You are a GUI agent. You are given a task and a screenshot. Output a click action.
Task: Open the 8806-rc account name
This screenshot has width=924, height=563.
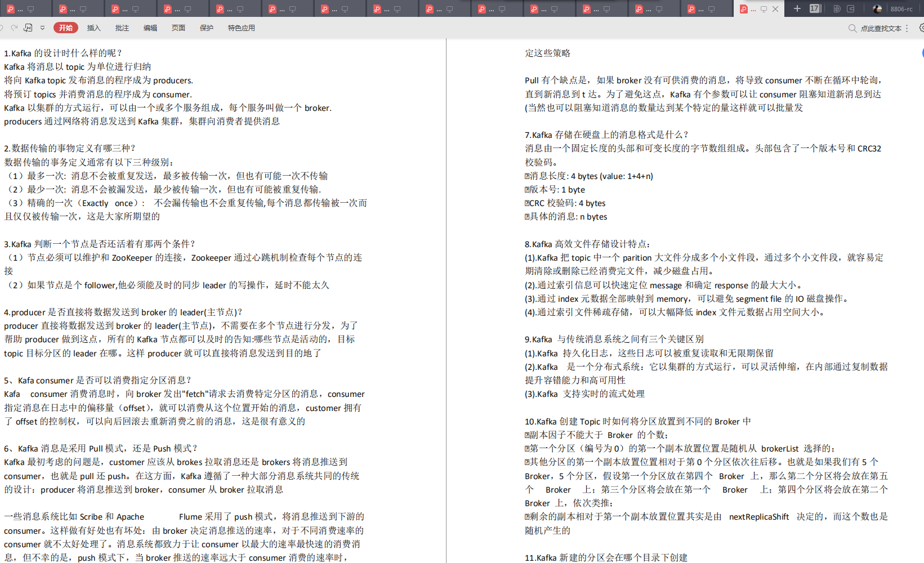[901, 9]
